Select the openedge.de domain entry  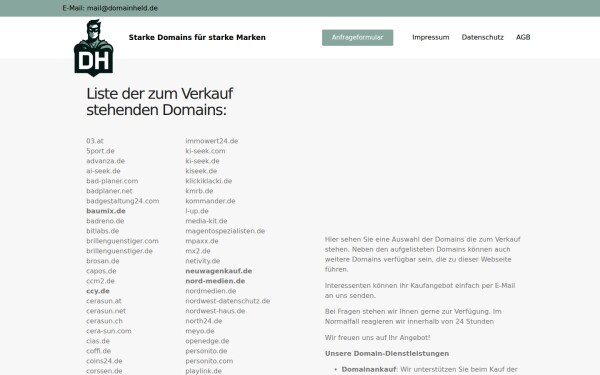coord(207,341)
